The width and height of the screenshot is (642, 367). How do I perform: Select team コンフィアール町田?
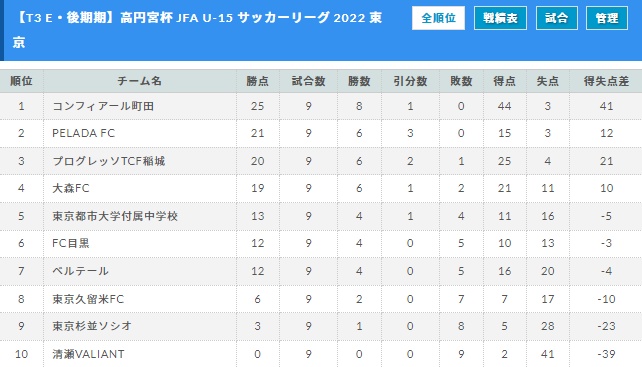(x=103, y=106)
